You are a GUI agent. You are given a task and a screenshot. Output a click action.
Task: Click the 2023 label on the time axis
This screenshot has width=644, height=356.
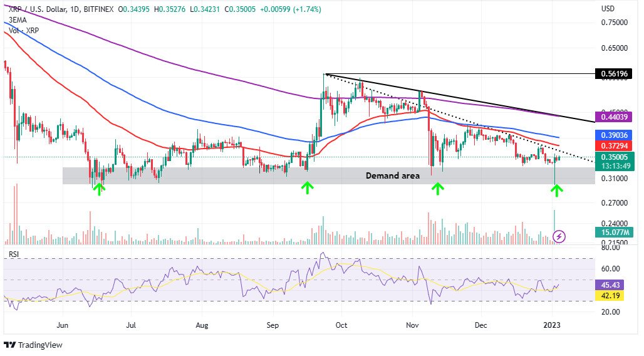[551, 325]
